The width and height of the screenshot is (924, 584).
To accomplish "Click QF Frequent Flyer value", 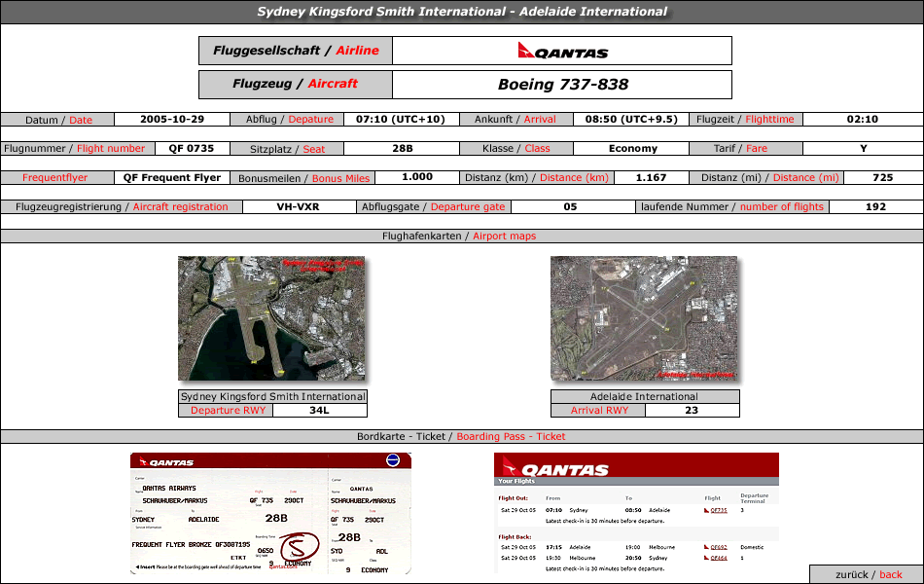I will [172, 177].
